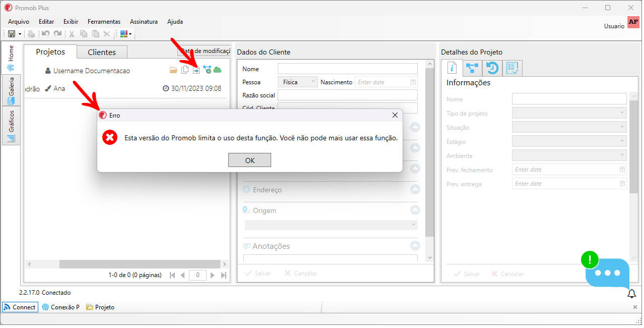The height and width of the screenshot is (328, 644).
Task: Click the AF user avatar
Action: pyautogui.click(x=633, y=23)
